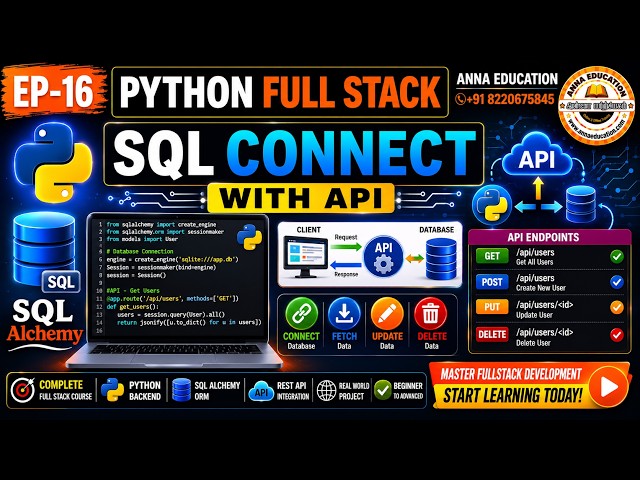The width and height of the screenshot is (640, 480).
Task: Click the API cloud icon
Action: (537, 155)
